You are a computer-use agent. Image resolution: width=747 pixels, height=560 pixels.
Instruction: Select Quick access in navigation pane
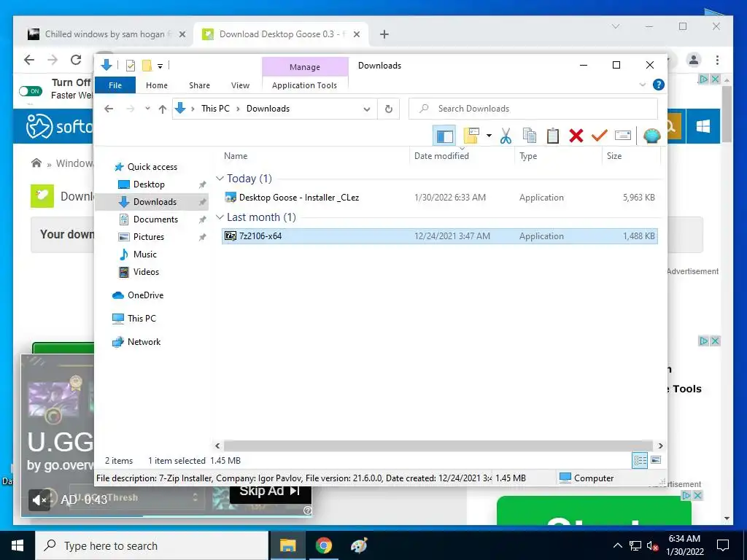[152, 167]
